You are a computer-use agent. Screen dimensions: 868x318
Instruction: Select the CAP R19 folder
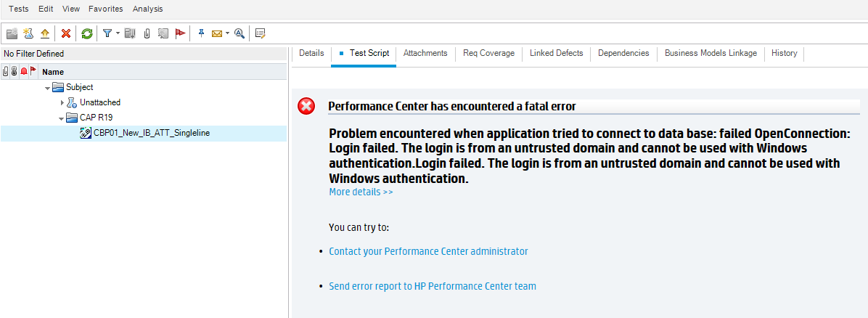point(97,118)
